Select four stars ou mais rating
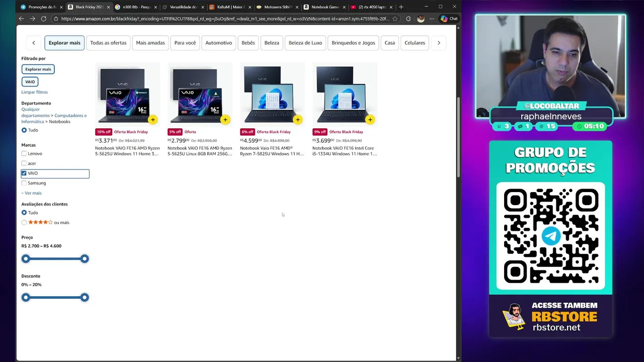 24,222
